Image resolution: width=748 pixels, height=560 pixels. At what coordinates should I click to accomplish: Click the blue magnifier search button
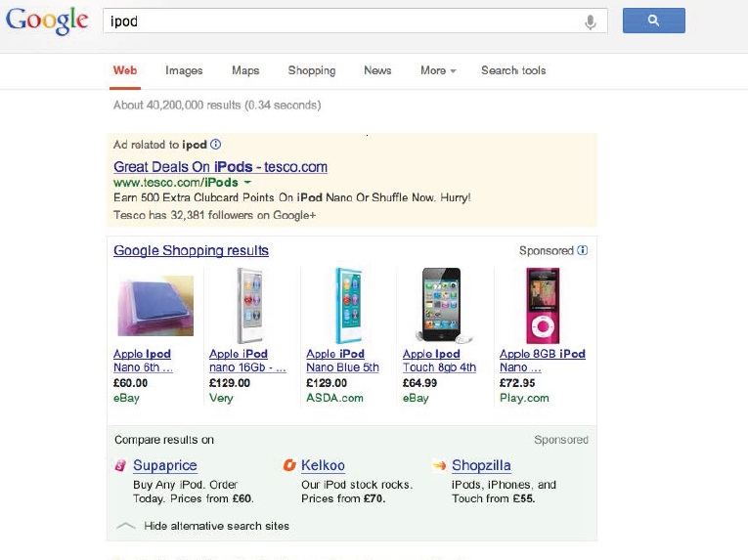tap(653, 21)
